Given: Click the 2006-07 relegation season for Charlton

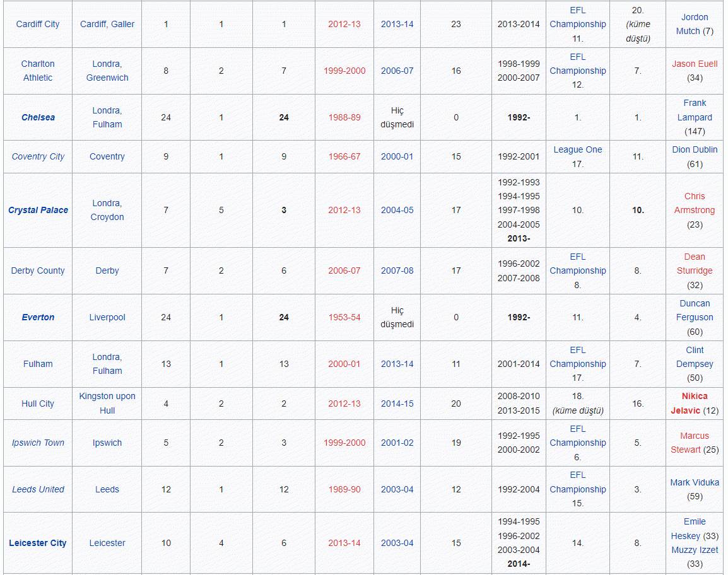Looking at the screenshot, I should click(x=397, y=71).
